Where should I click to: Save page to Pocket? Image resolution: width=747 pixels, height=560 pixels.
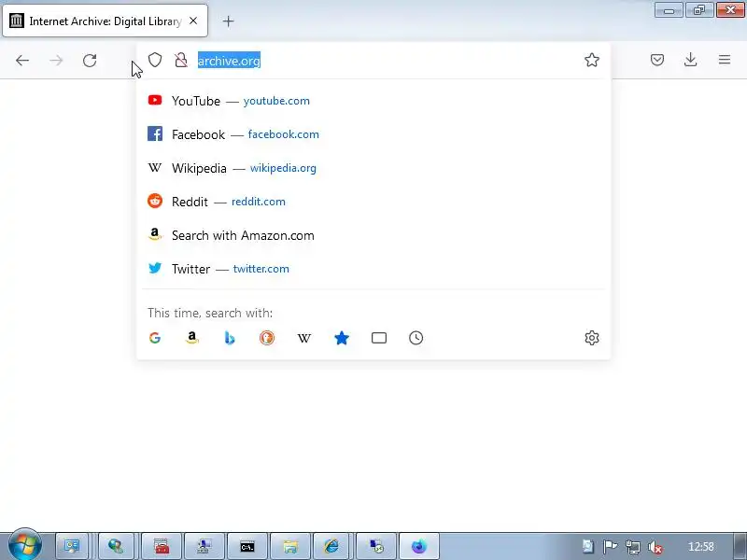coord(657,60)
